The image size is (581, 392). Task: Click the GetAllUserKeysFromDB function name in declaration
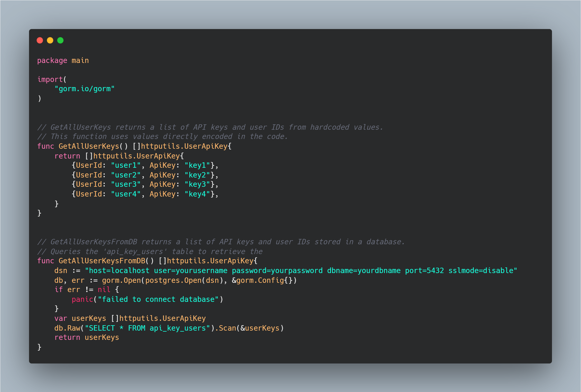tap(102, 261)
